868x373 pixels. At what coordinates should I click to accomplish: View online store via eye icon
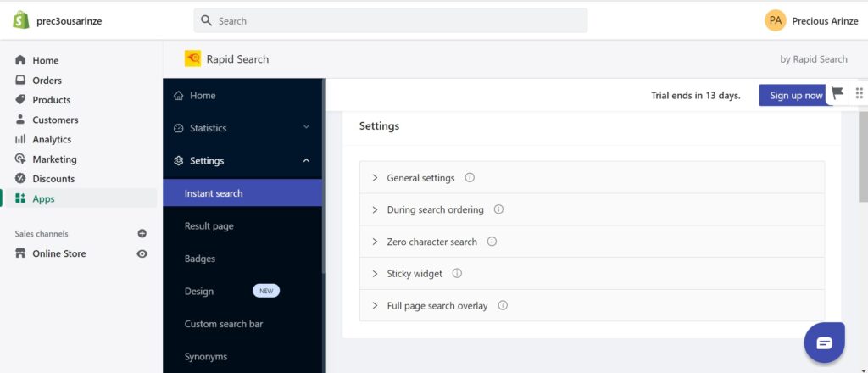pyautogui.click(x=142, y=253)
